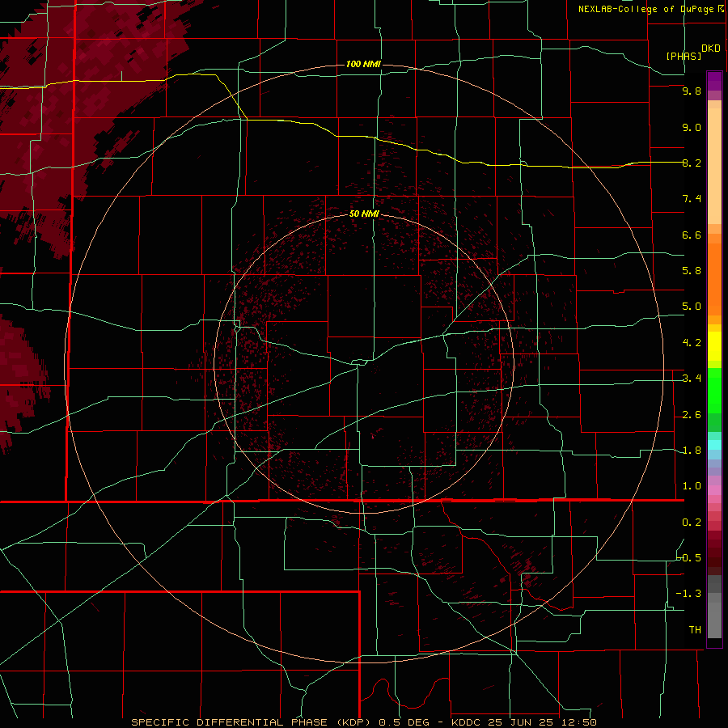The width and height of the screenshot is (728, 728).
Task: Click the [PHAS] units label
Action: pyautogui.click(x=684, y=57)
